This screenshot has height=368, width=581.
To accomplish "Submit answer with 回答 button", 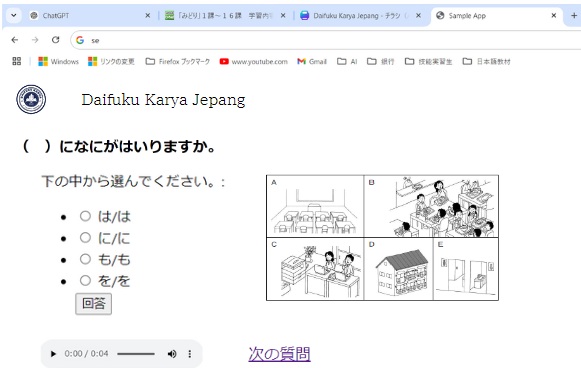I will coord(93,304).
